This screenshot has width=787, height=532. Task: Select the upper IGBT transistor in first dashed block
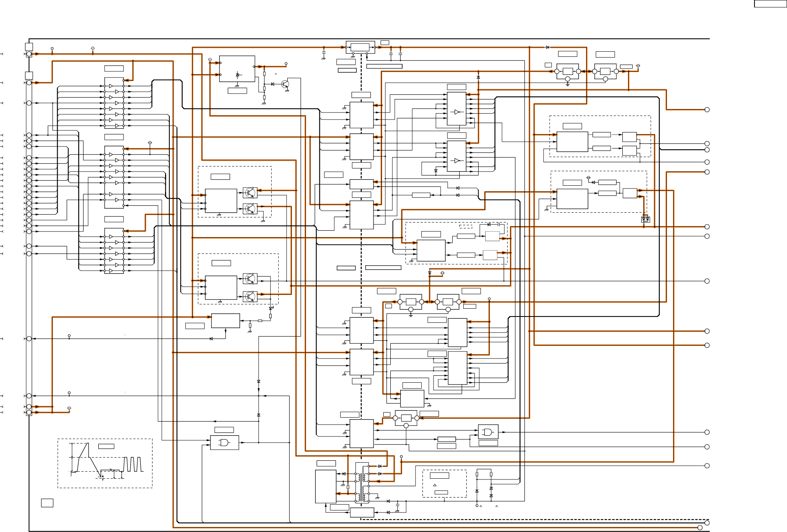(250, 193)
